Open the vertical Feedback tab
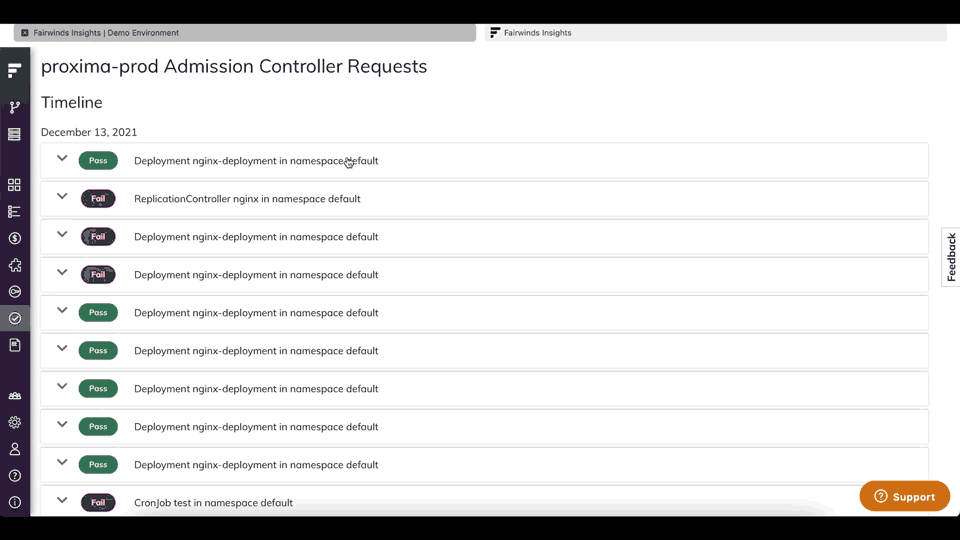Image resolution: width=960 pixels, height=540 pixels. tap(951, 257)
